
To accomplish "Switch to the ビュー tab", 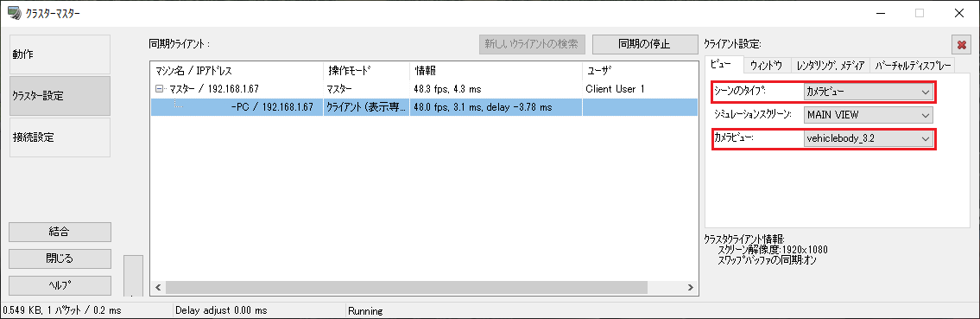I will point(724,65).
